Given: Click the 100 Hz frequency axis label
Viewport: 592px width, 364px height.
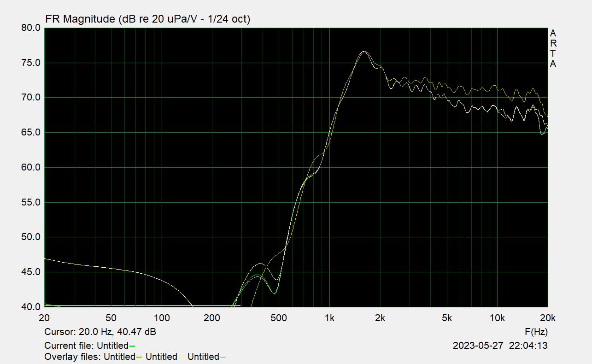Looking at the screenshot, I should pos(162,318).
